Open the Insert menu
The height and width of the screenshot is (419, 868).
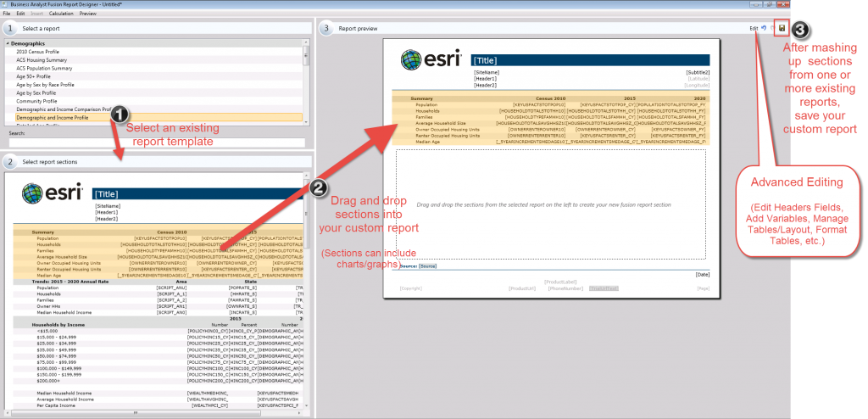pos(36,12)
